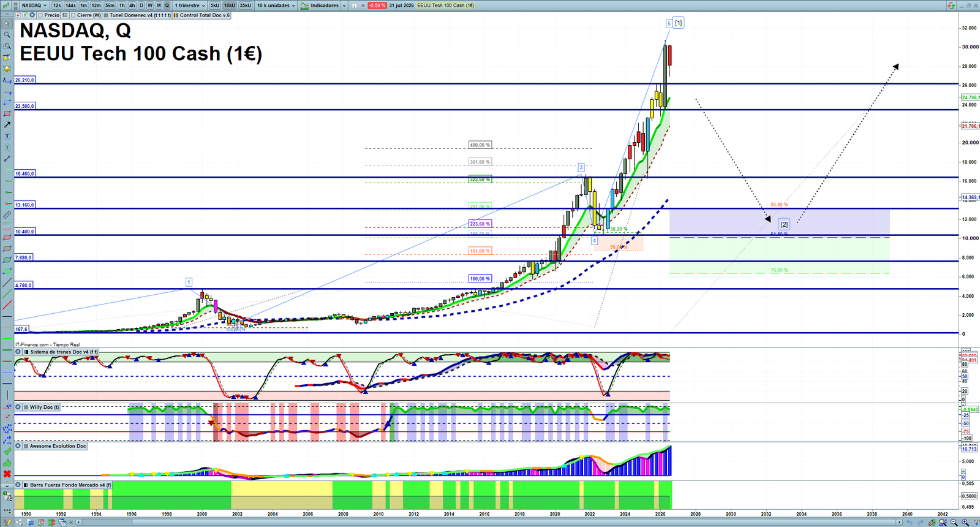Select the create-alert bell with cursor tool
The width and height of the screenshot is (980, 527).
point(7,58)
